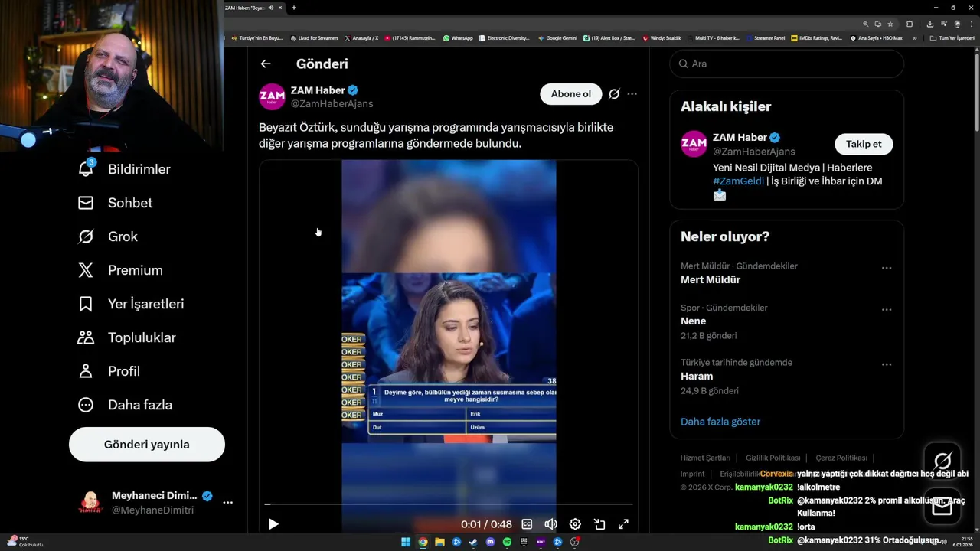Open Discord from the taskbar
The image size is (980, 551).
(x=490, y=542)
